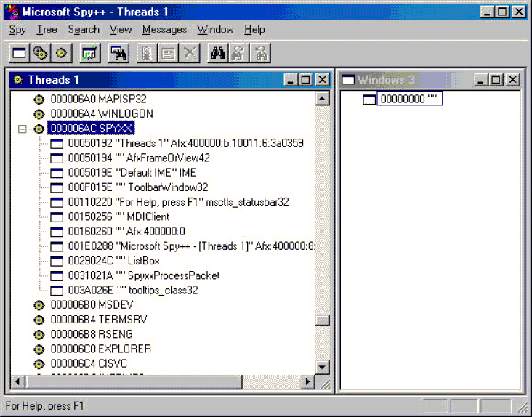532x417 pixels.
Task: Click the greyed Logging Options toolbar icon
Action: coord(169,53)
